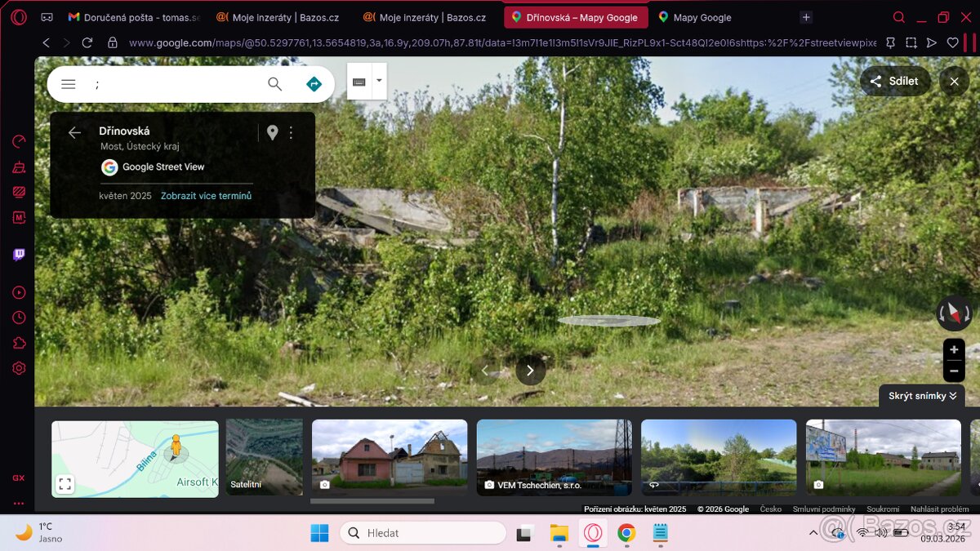The image size is (980, 551).
Task: Reload the current page
Action: click(x=88, y=42)
